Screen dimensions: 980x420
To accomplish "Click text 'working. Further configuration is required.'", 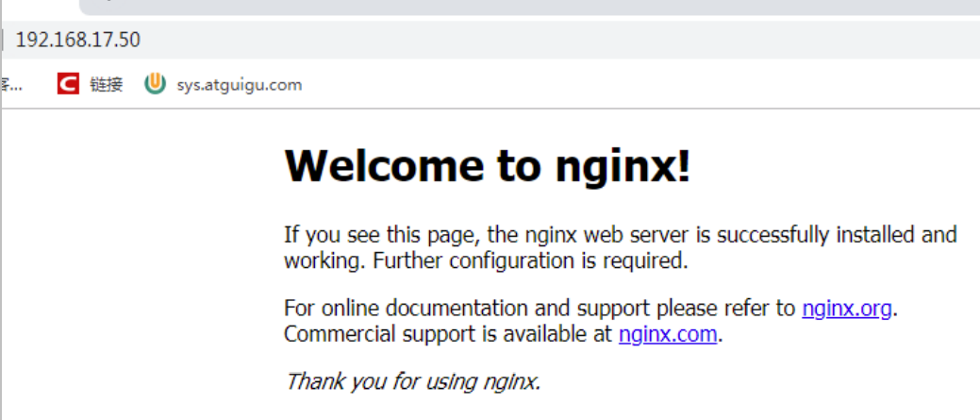I will coord(486,260).
